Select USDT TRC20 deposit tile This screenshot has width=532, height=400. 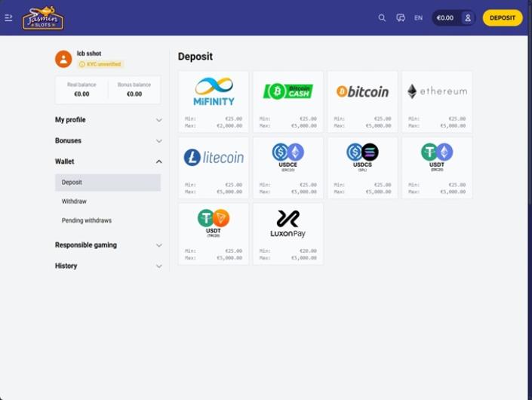pos(214,223)
